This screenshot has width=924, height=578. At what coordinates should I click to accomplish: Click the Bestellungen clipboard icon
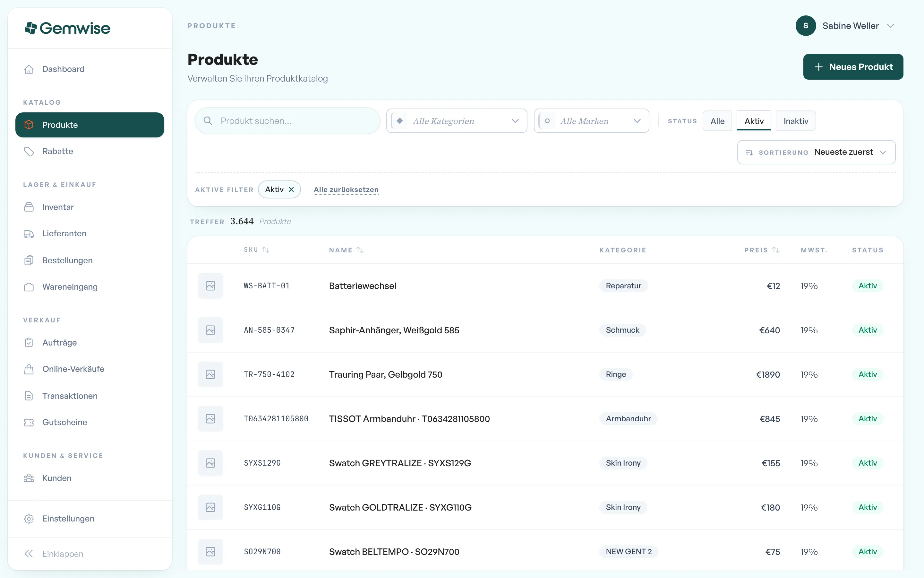point(29,260)
